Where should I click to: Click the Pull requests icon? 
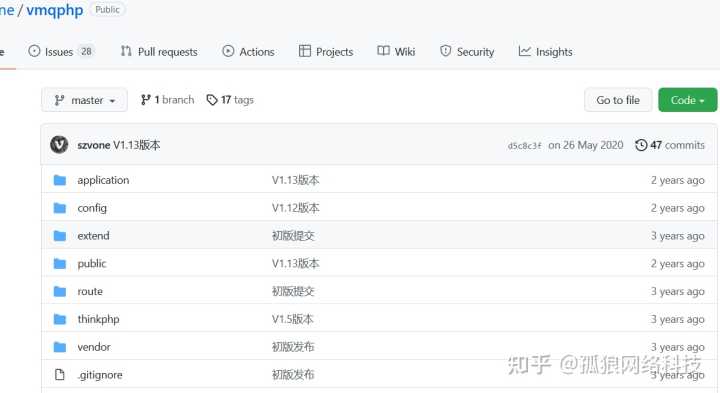(126, 51)
